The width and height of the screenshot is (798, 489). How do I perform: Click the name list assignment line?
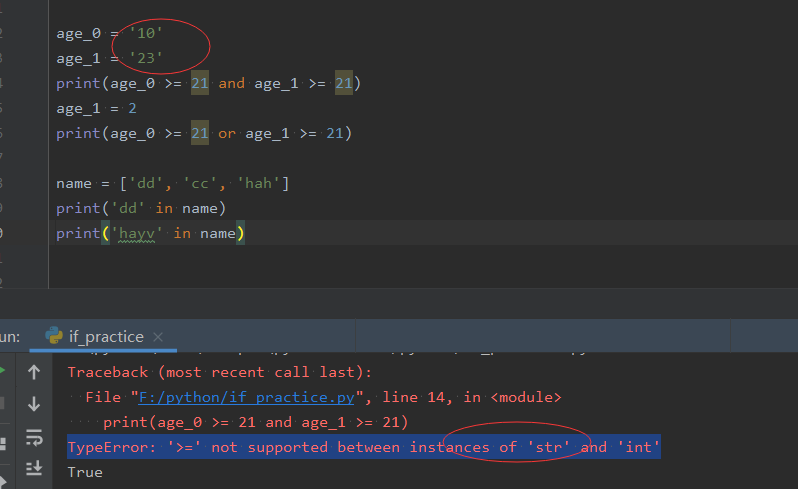(173, 183)
